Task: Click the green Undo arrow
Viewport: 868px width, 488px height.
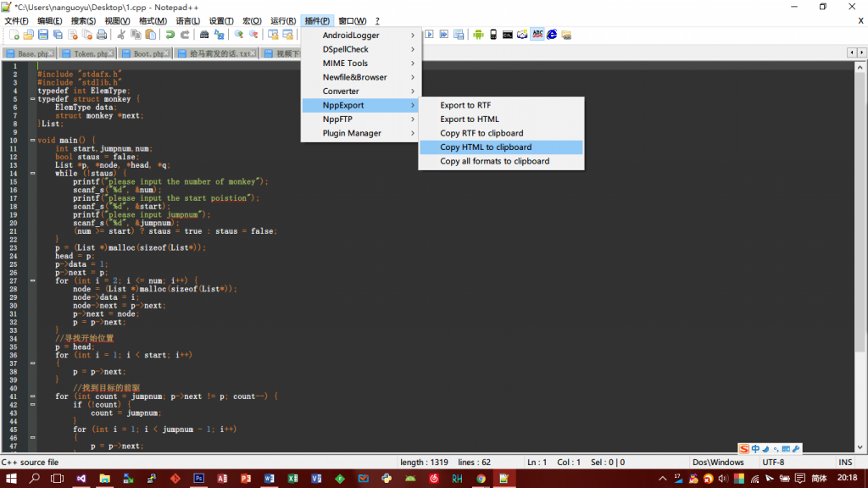Action: click(170, 35)
